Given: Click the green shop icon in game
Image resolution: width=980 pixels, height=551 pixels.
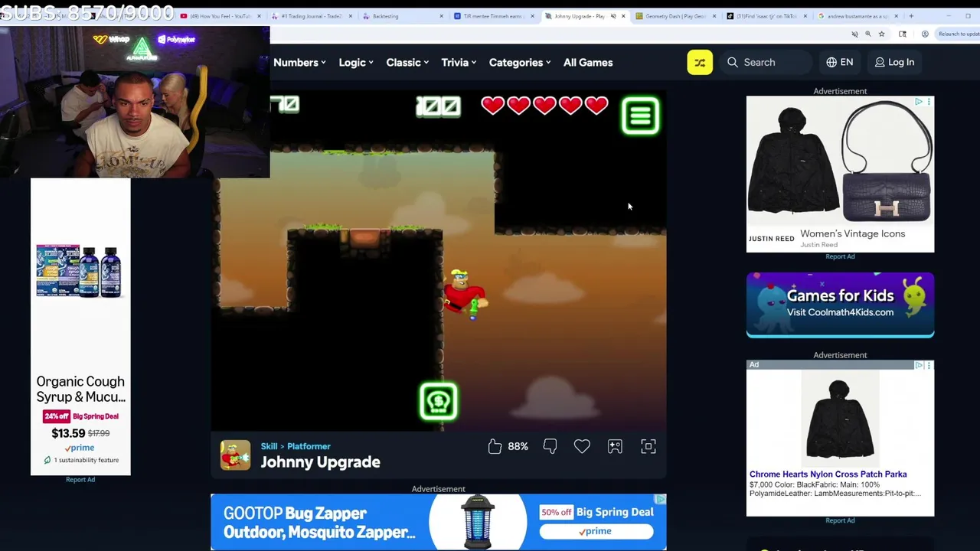Looking at the screenshot, I should 439,401.
